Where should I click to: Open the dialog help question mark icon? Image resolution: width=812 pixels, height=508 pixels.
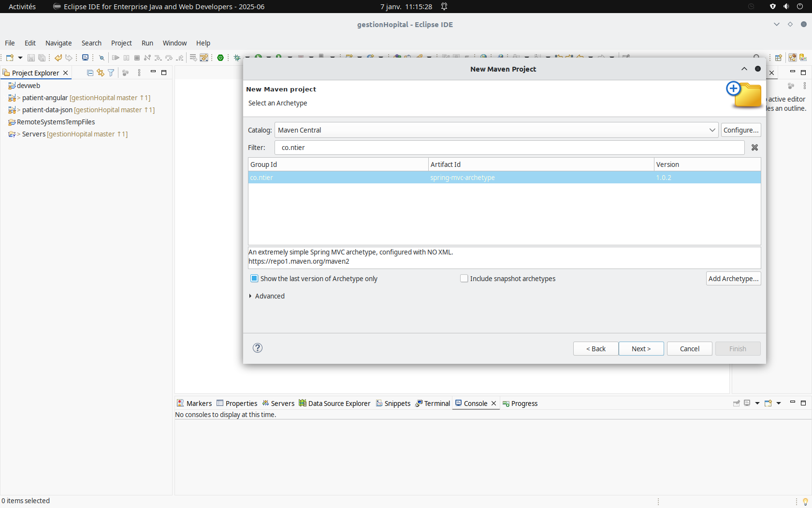[x=258, y=348]
